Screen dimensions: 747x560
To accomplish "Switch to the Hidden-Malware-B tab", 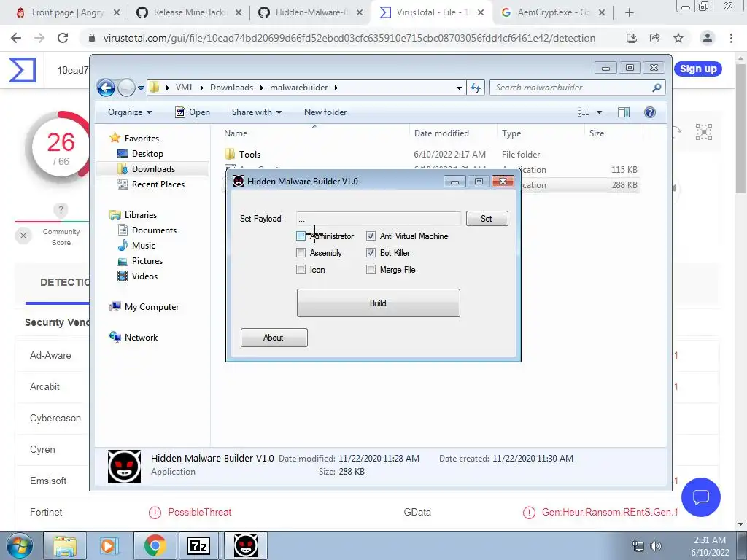I will click(x=311, y=12).
